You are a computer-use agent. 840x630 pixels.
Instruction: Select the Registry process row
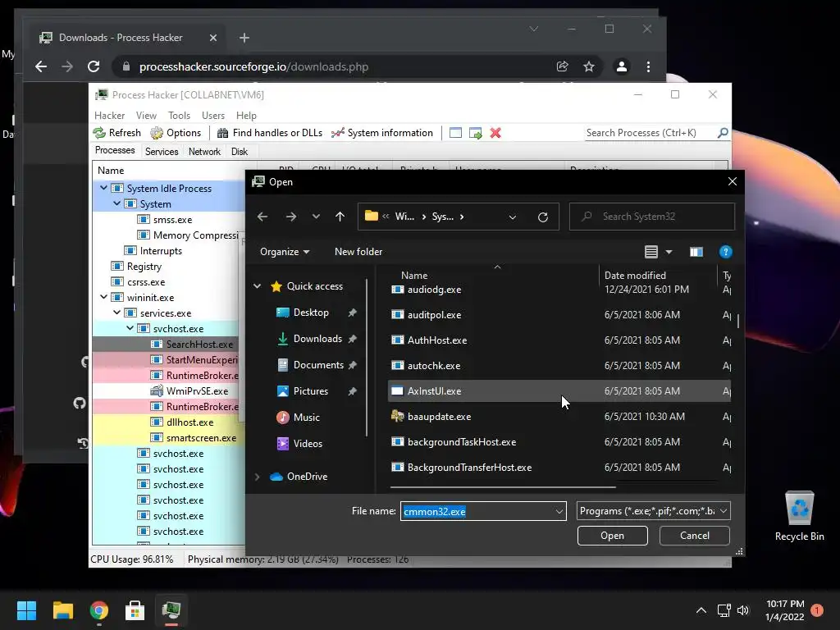[x=169, y=267]
